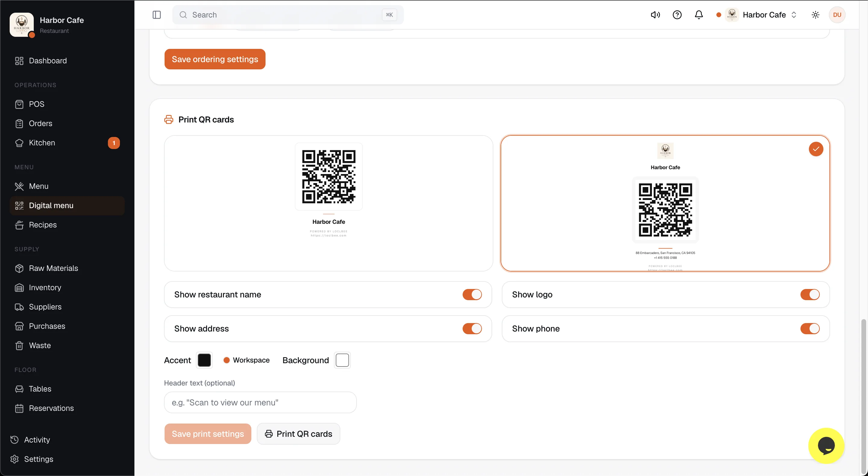Open Suppliers page
Viewport: 868px width, 476px height.
pos(67,307)
